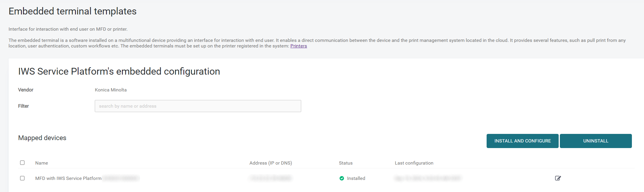Focus the search by name or address field

(198, 106)
